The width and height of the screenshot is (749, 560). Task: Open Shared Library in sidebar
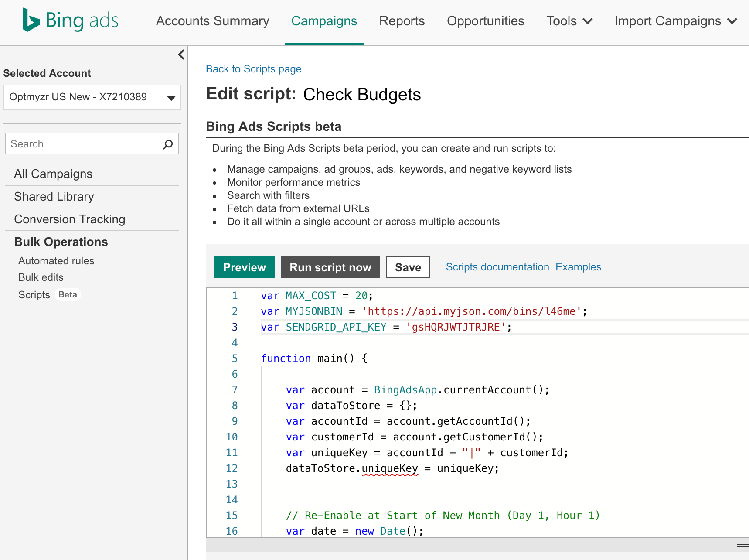[x=54, y=197]
